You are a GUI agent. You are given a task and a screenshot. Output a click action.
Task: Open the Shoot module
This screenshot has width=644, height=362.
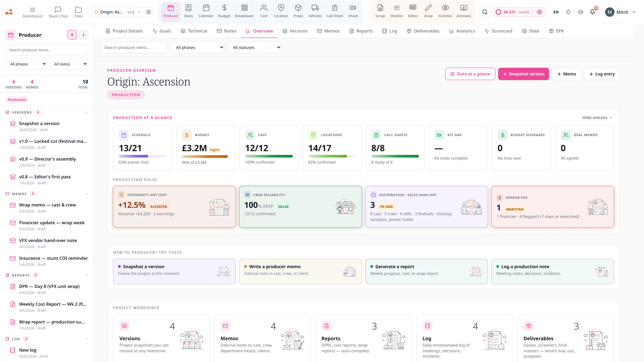353,12
